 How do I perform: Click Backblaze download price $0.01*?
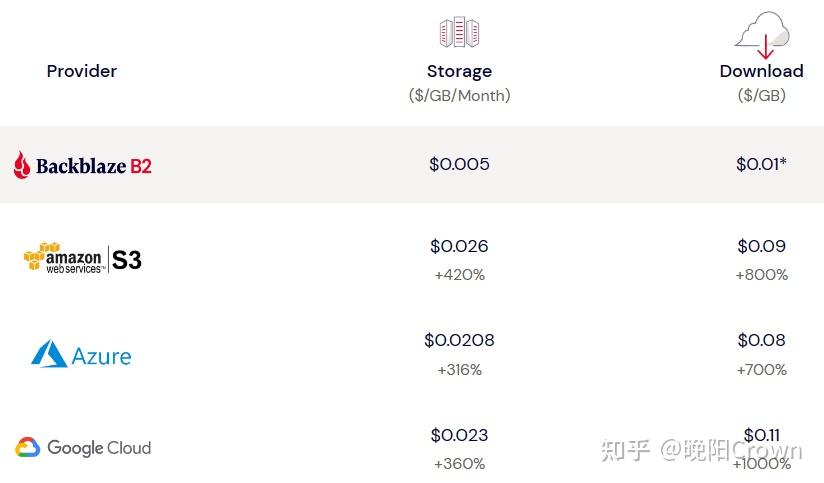tap(761, 164)
